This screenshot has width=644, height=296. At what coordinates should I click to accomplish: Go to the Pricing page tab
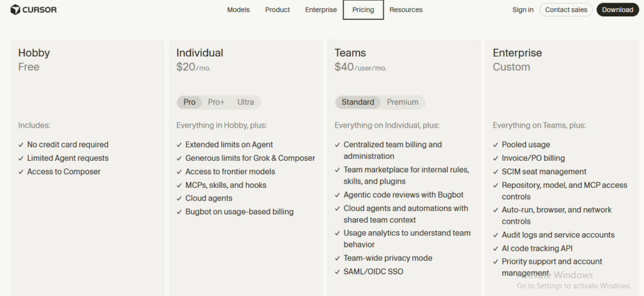363,9
